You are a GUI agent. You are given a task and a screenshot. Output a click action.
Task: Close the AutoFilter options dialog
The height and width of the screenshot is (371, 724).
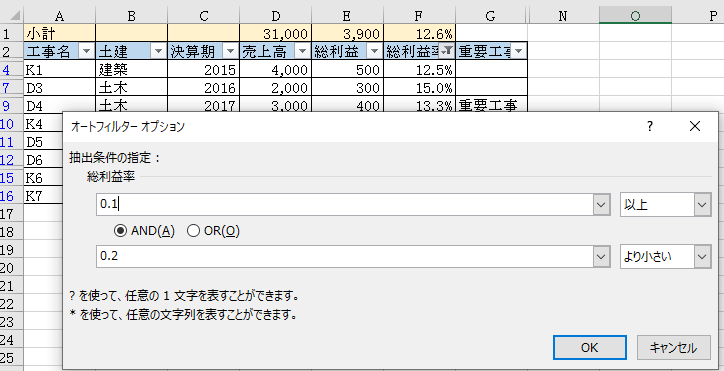coord(694,127)
